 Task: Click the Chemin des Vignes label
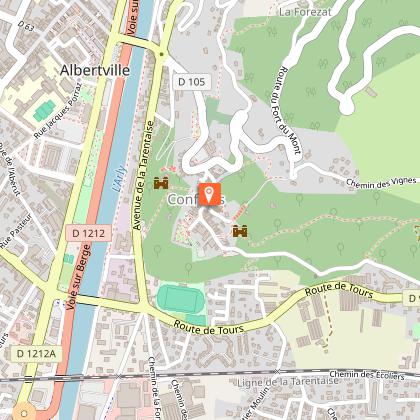(381, 182)
